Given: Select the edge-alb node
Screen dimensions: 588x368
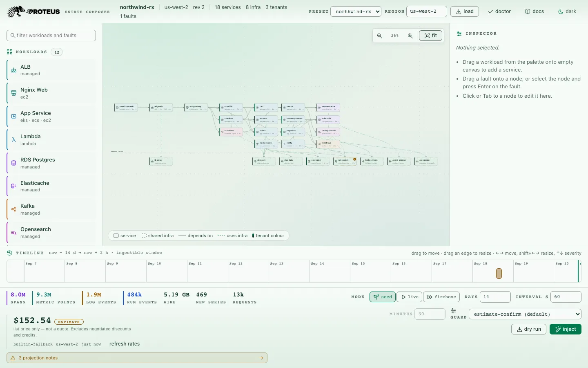Looking at the screenshot, I should 161,108.
